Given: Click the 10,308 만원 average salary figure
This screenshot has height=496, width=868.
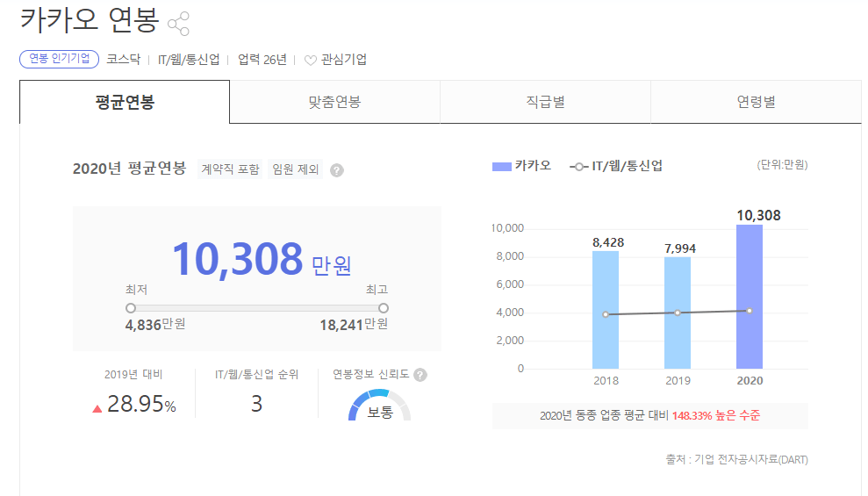Looking at the screenshot, I should (262, 259).
